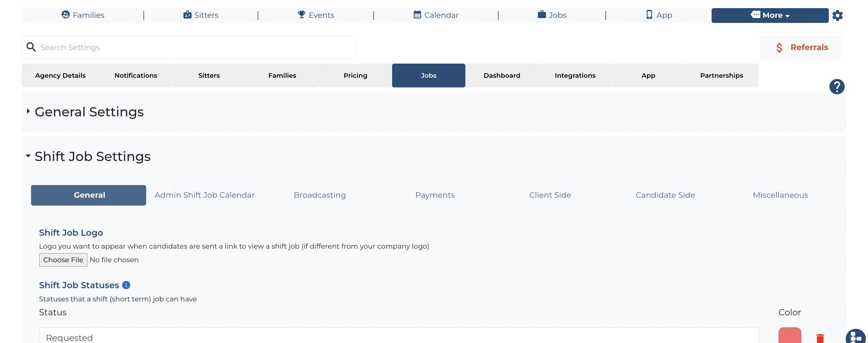
Task: Open the Partnerships settings tab
Action: tap(722, 75)
